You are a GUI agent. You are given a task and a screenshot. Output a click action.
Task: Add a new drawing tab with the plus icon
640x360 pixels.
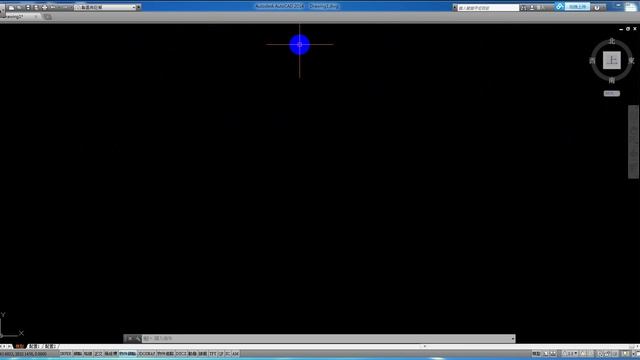pyautogui.click(x=48, y=17)
